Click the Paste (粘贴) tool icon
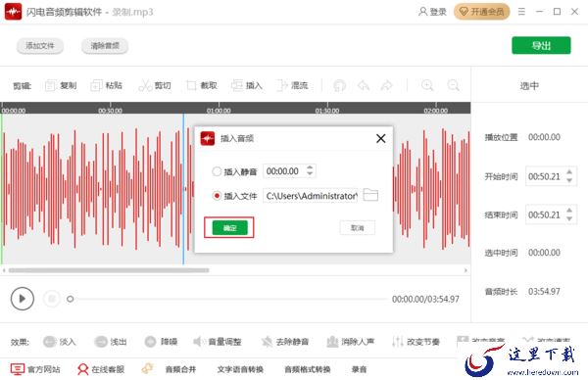Screen dimensions: 588x380 tap(96, 86)
